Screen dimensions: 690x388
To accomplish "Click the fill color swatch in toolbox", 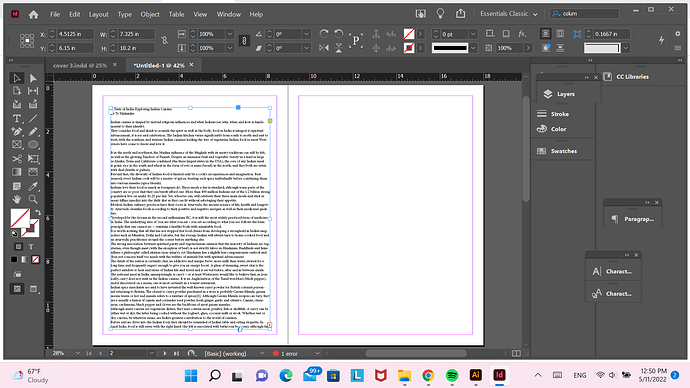I will (x=20, y=218).
